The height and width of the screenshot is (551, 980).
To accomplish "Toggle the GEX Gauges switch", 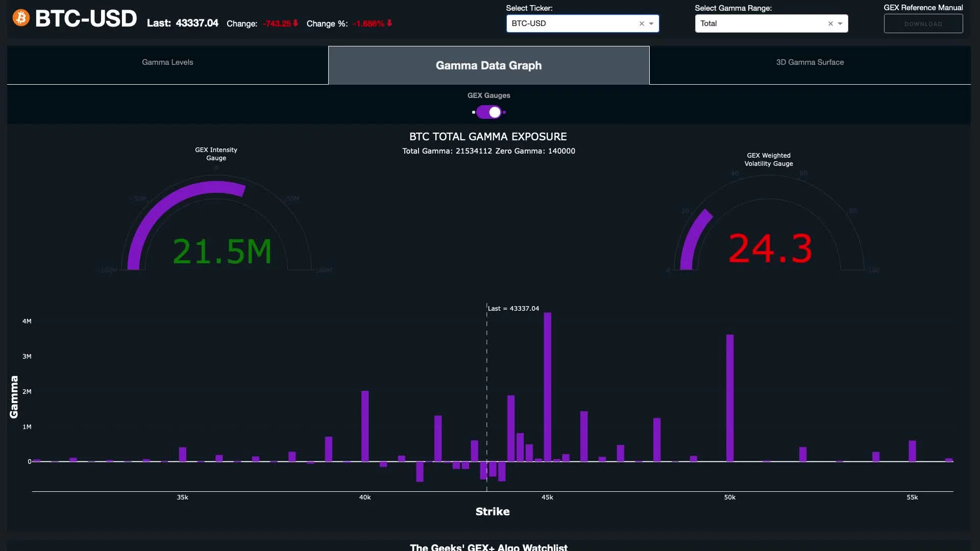I will [x=489, y=112].
